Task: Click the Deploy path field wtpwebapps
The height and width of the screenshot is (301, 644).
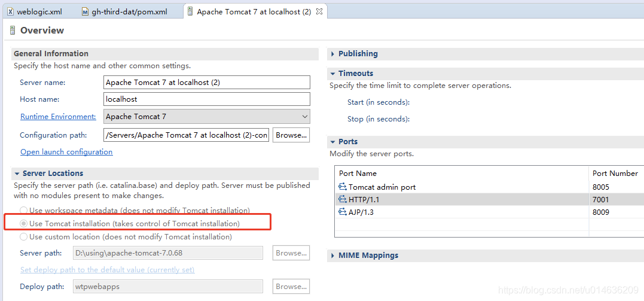Action: [x=168, y=286]
